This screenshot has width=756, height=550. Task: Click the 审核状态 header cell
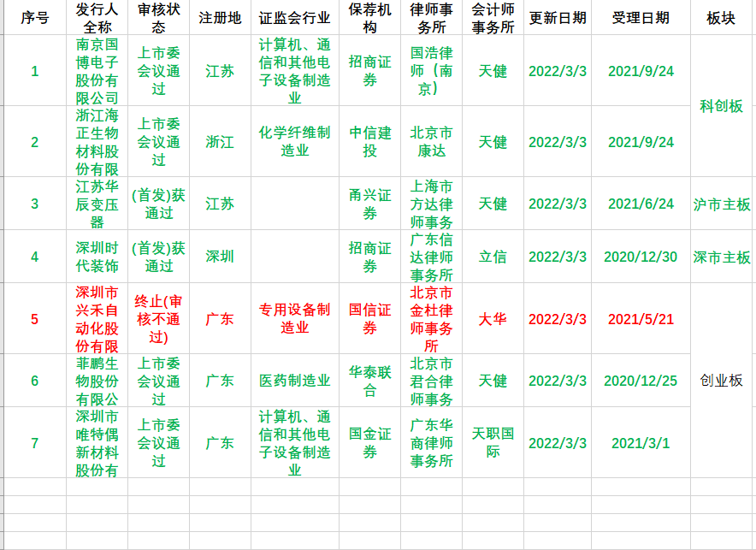158,18
